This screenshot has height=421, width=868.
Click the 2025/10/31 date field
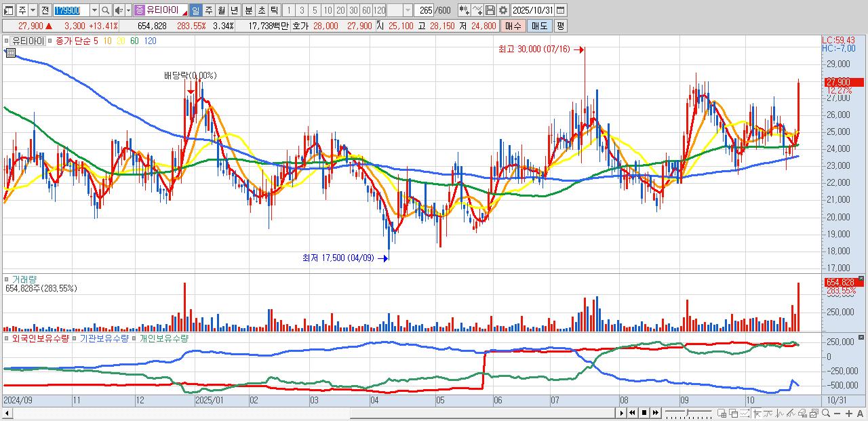tap(532, 10)
